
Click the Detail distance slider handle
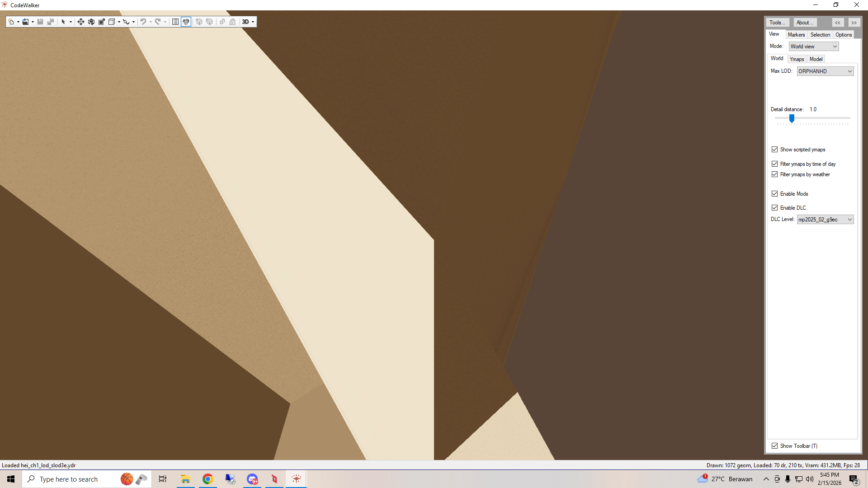tap(792, 118)
